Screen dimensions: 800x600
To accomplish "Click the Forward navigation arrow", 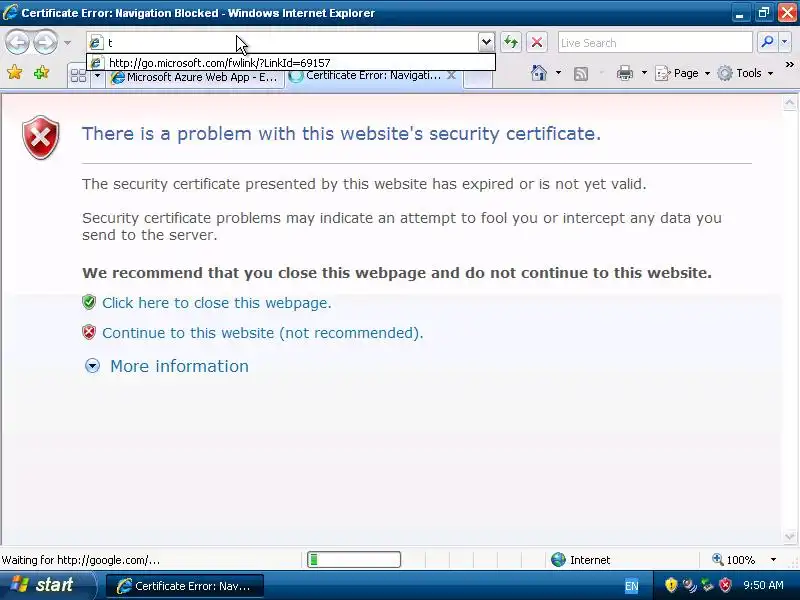I will point(45,42).
